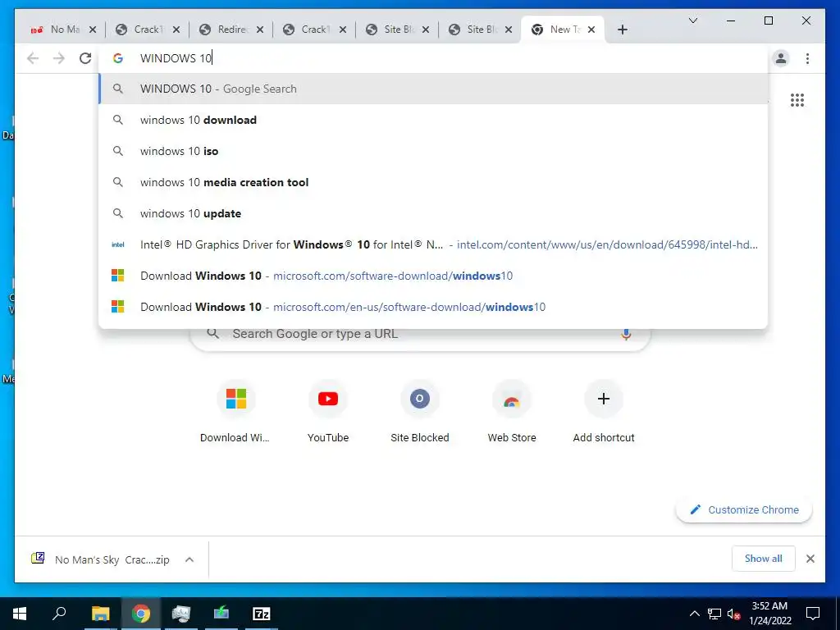Open a new tab with the plus button
This screenshot has width=840, height=630.
click(622, 30)
